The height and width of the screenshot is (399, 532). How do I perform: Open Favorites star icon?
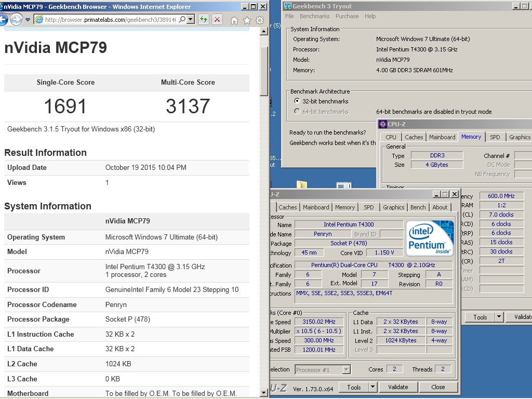tap(247, 20)
